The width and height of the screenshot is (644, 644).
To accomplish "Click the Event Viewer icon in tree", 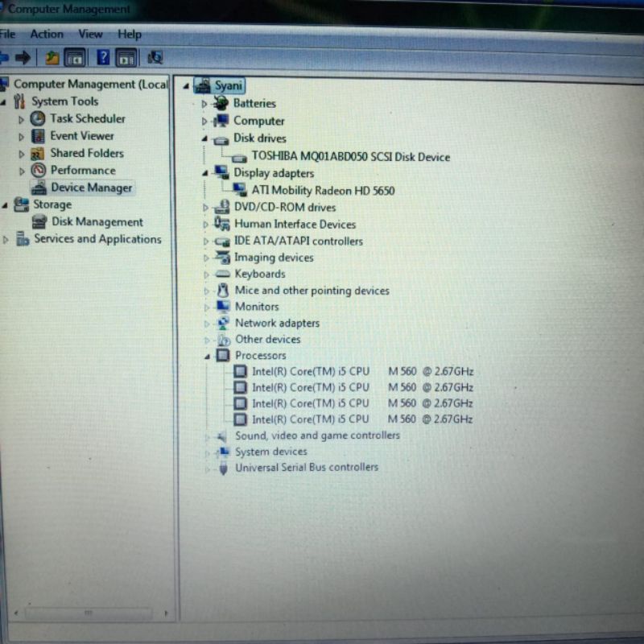I will click(x=38, y=136).
